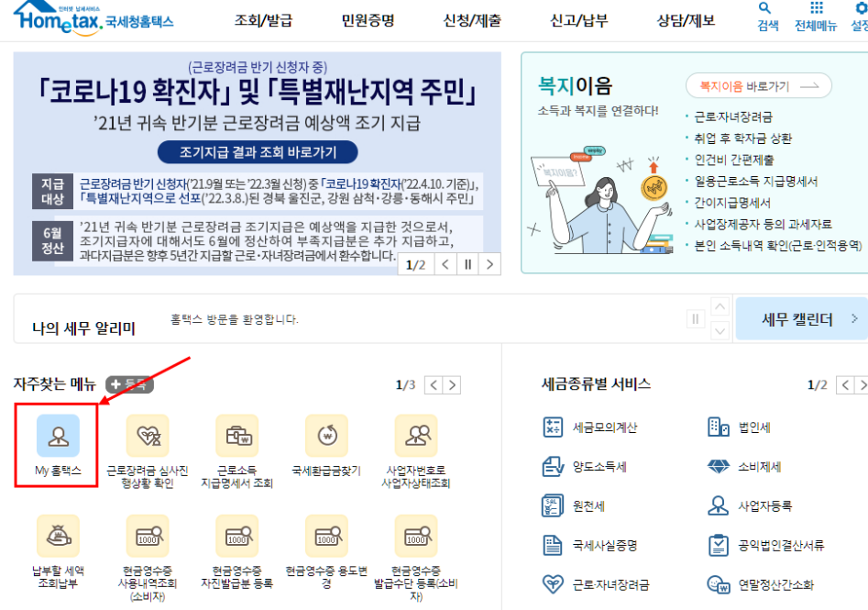Click 홈택스 방문을 환영합니다 notice text
The image size is (868, 610).
[x=234, y=319]
